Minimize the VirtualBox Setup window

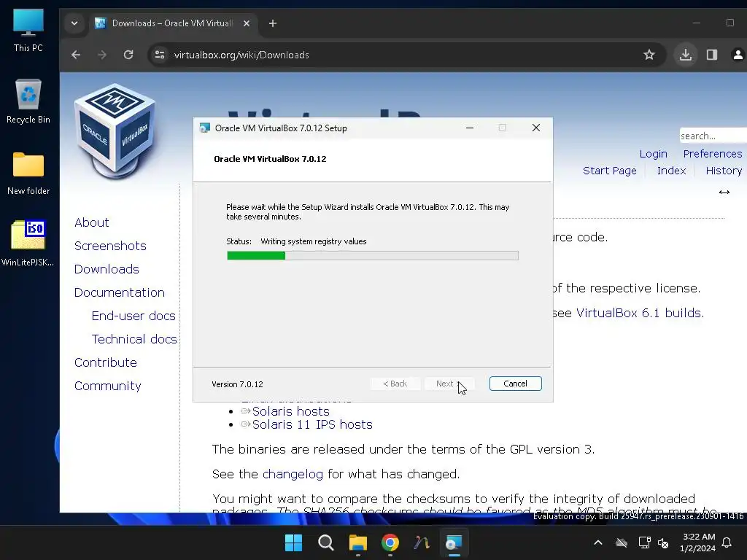470,128
